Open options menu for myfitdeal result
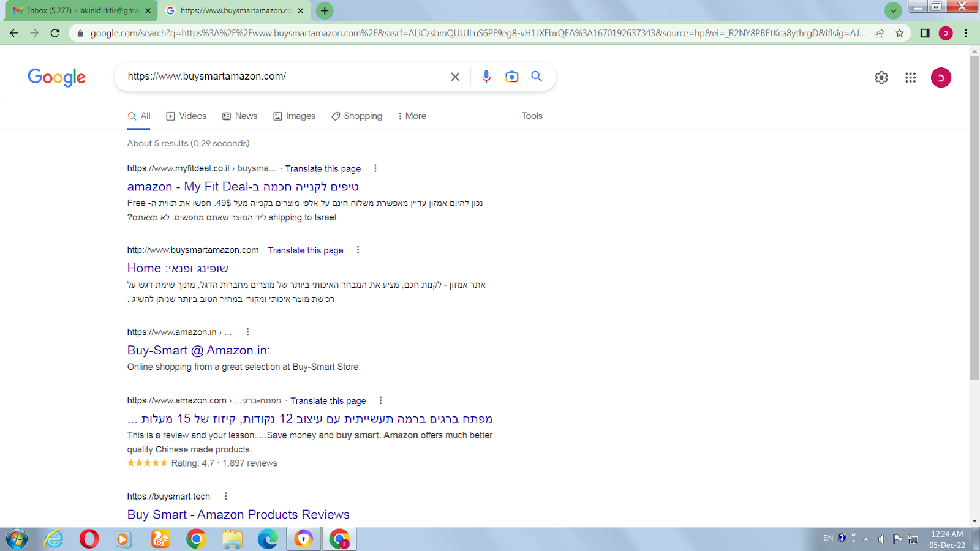 [375, 168]
